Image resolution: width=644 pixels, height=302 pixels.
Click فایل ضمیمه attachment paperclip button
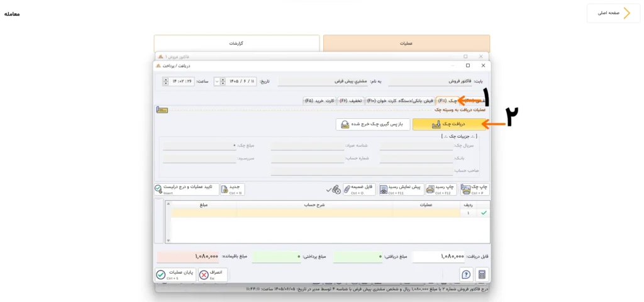(359, 189)
